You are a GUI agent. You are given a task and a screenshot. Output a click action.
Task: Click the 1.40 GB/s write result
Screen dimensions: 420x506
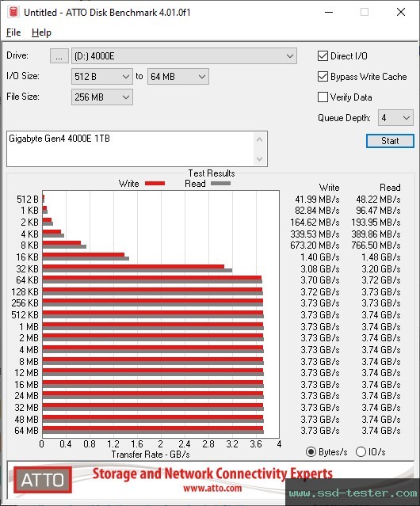pos(320,257)
